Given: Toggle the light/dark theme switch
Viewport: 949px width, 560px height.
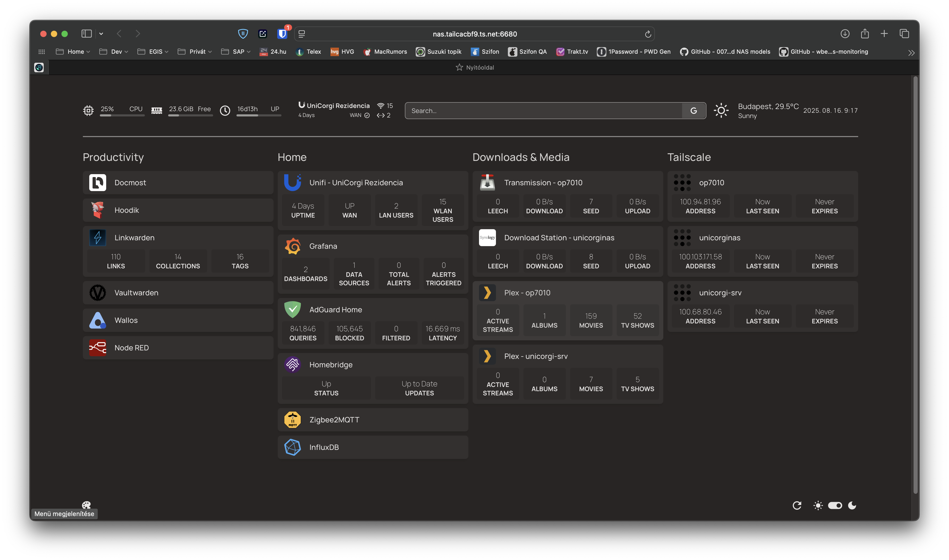Looking at the screenshot, I should point(835,506).
